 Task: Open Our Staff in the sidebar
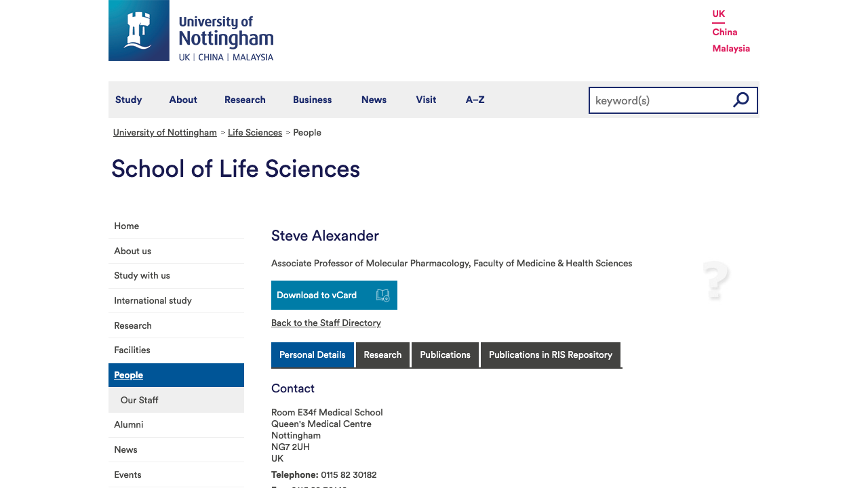(139, 400)
